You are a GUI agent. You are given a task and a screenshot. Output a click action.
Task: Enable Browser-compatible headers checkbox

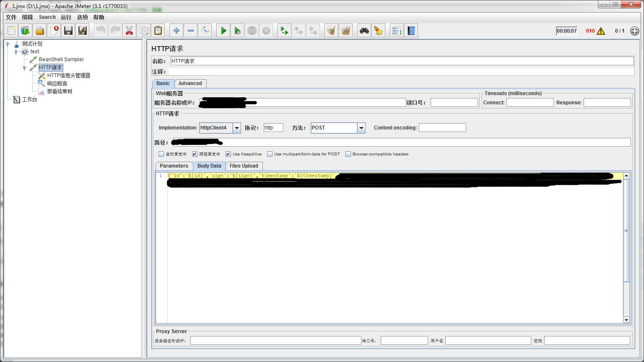(348, 154)
